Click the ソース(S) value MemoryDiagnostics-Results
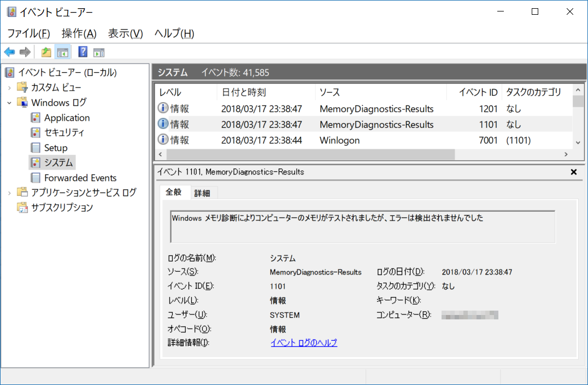 coord(315,272)
